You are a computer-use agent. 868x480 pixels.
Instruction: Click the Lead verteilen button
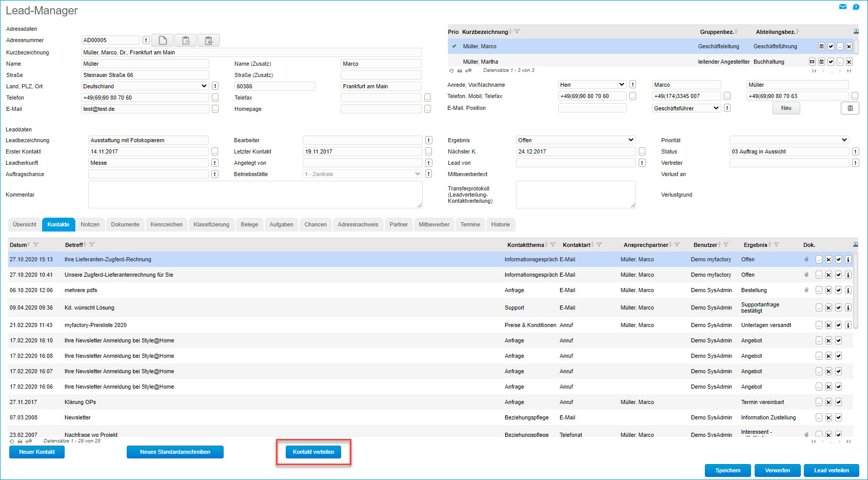(x=832, y=470)
